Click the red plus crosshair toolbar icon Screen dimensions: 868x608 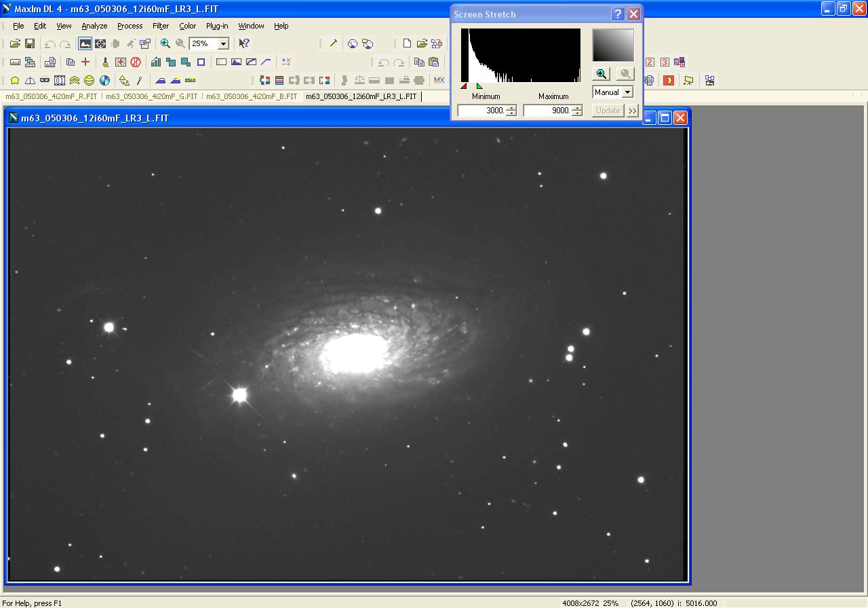point(85,62)
